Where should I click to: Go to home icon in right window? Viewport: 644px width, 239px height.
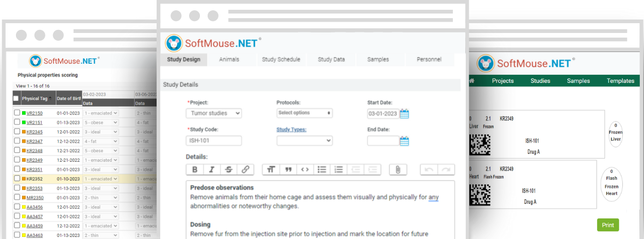click(471, 81)
